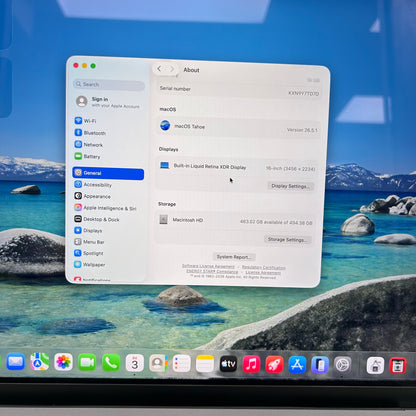Open Notes from the Dock
416x416 pixels.
pyautogui.click(x=205, y=364)
